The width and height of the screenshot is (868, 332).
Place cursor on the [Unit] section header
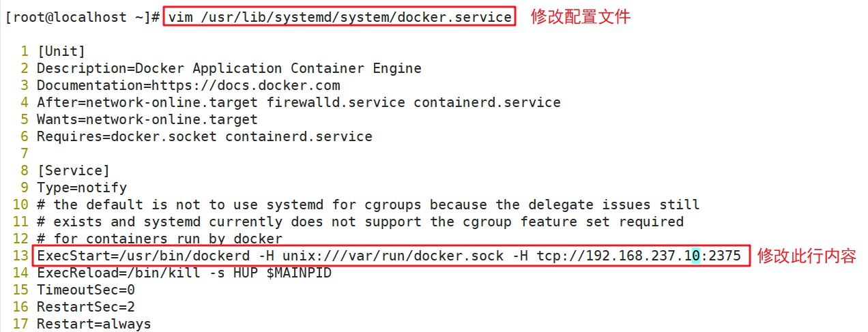(61, 51)
